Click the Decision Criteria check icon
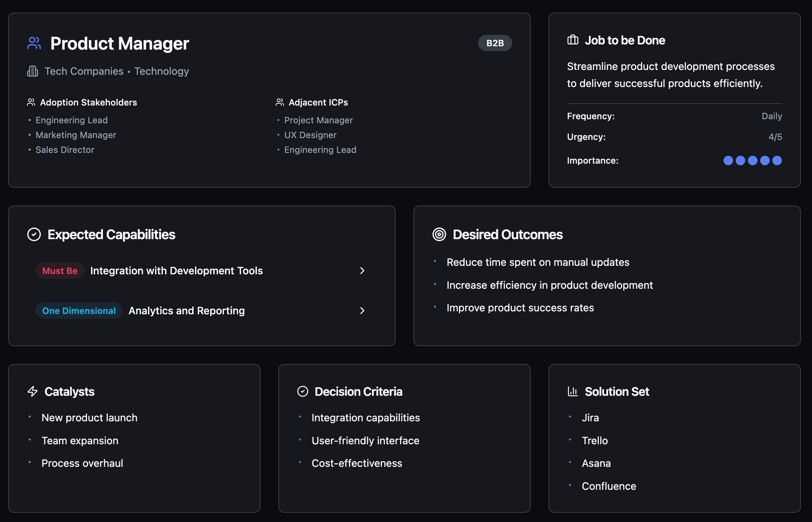The width and height of the screenshot is (812, 522). pos(302,391)
